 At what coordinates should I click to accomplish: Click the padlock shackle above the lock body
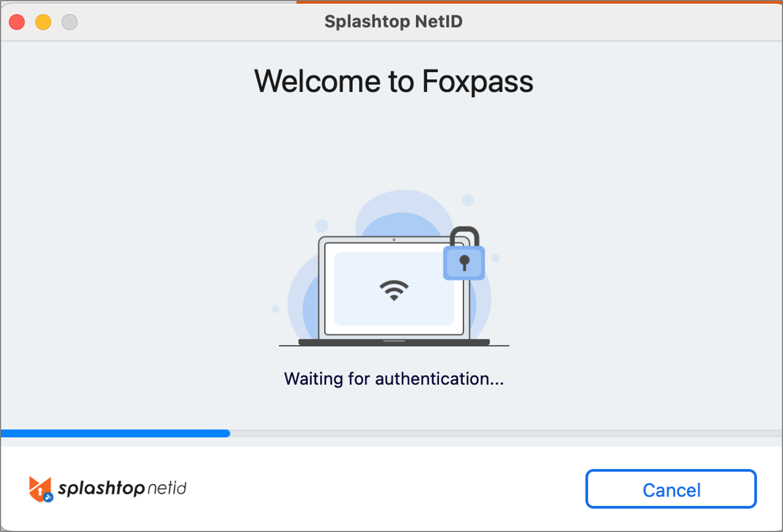tap(464, 236)
